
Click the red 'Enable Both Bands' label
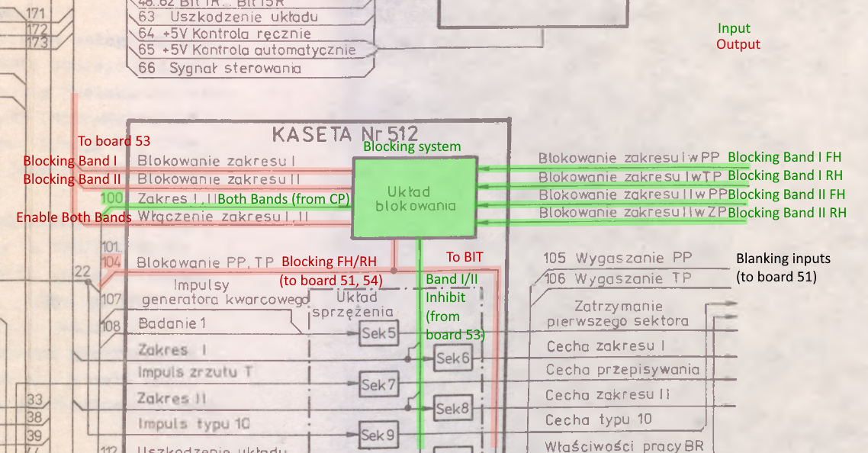pyautogui.click(x=74, y=217)
